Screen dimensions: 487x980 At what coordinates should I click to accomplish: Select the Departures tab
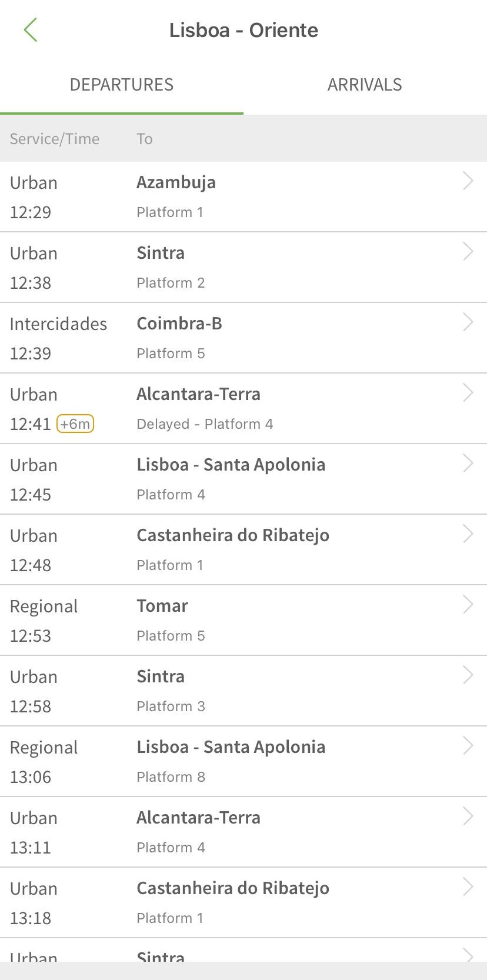(122, 85)
